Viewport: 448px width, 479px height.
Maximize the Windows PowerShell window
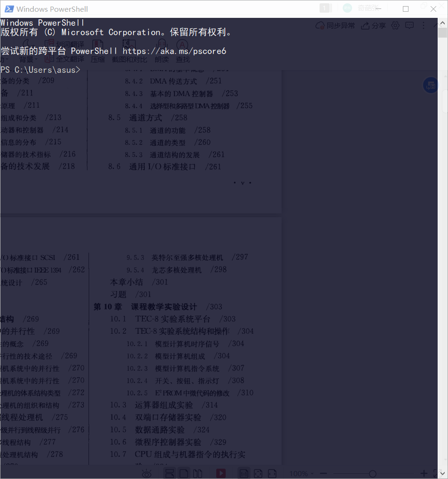coord(406,9)
